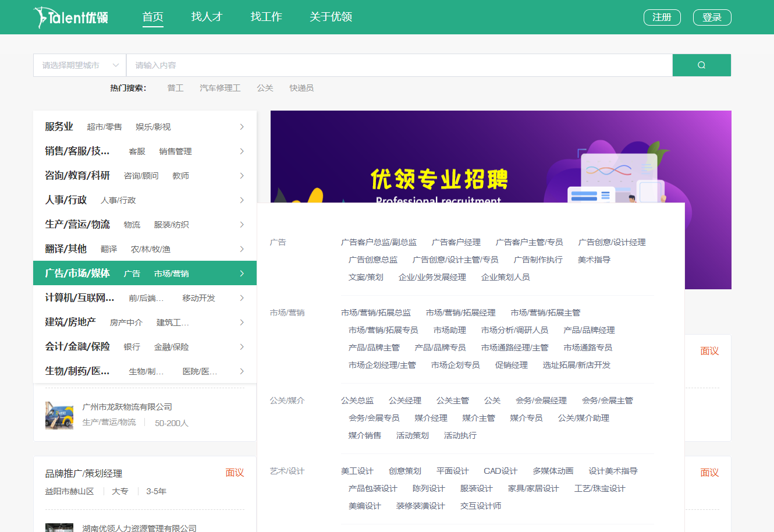Choose 工艺/珠宝设计 in flyout
The image size is (774, 532).
[x=600, y=488]
